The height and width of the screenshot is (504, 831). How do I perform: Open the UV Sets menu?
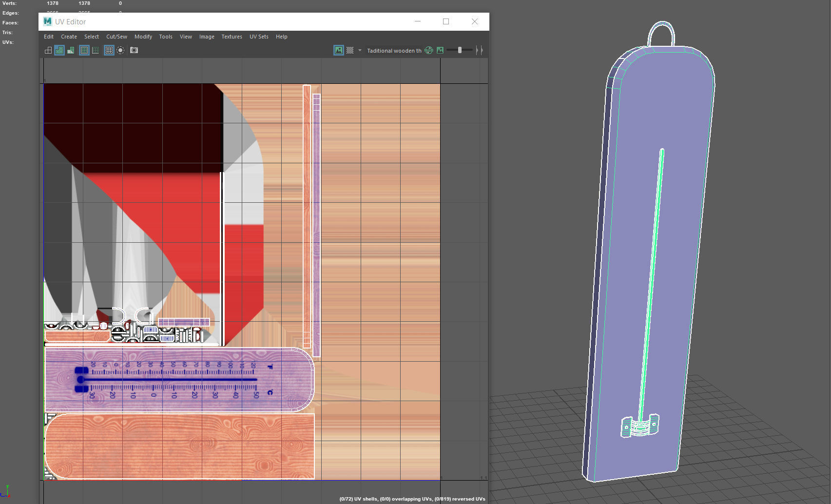coord(259,37)
